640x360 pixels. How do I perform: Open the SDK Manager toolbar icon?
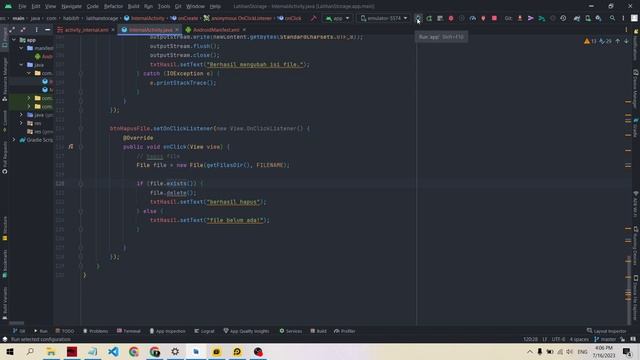point(598,18)
